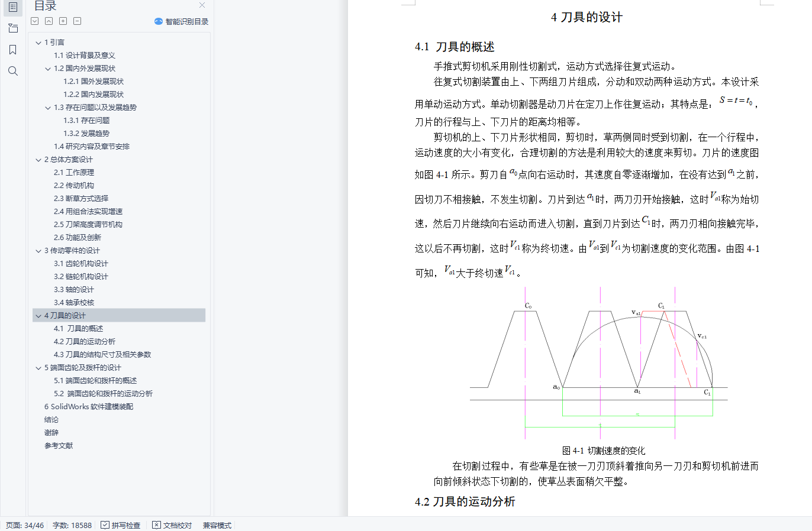The width and height of the screenshot is (812, 531).
Task: Collapse the '1.3 存在问题以及发展趋势' subsection
Action: pyautogui.click(x=48, y=108)
